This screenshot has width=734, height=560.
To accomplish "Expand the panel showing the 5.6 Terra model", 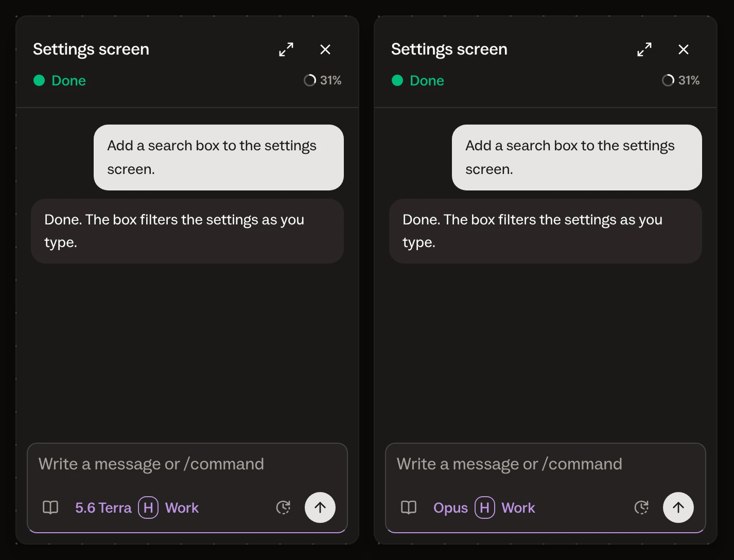I will click(286, 49).
